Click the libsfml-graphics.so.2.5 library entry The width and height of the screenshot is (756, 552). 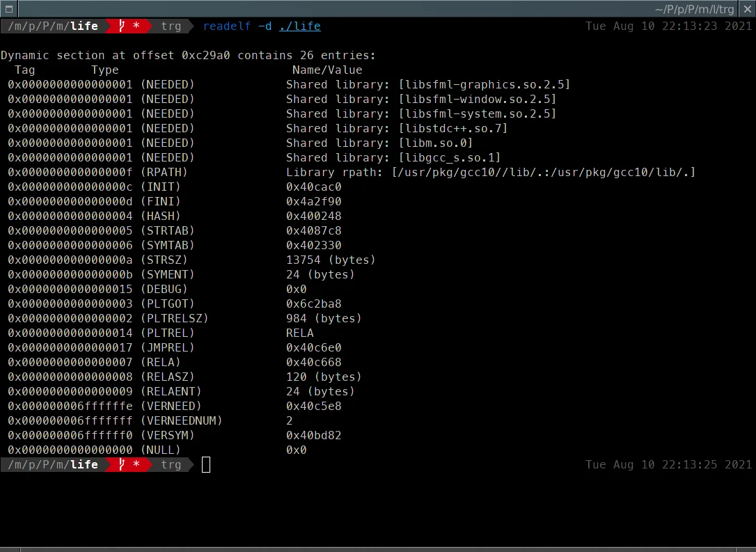(484, 85)
